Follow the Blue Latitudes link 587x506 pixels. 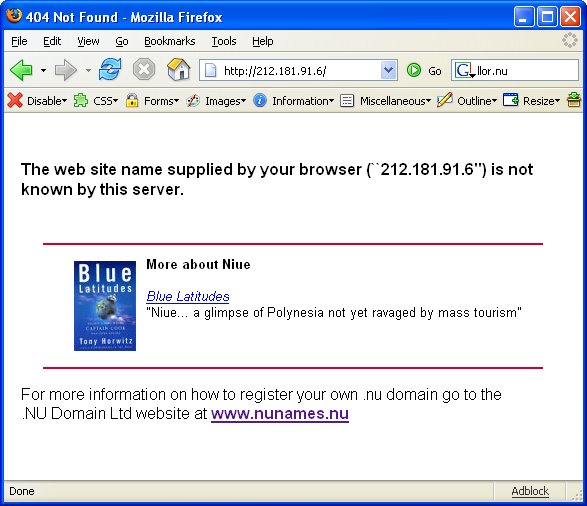click(188, 296)
